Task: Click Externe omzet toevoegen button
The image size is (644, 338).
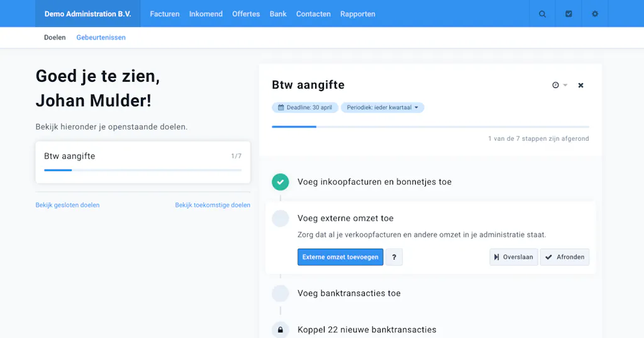Action: 340,257
